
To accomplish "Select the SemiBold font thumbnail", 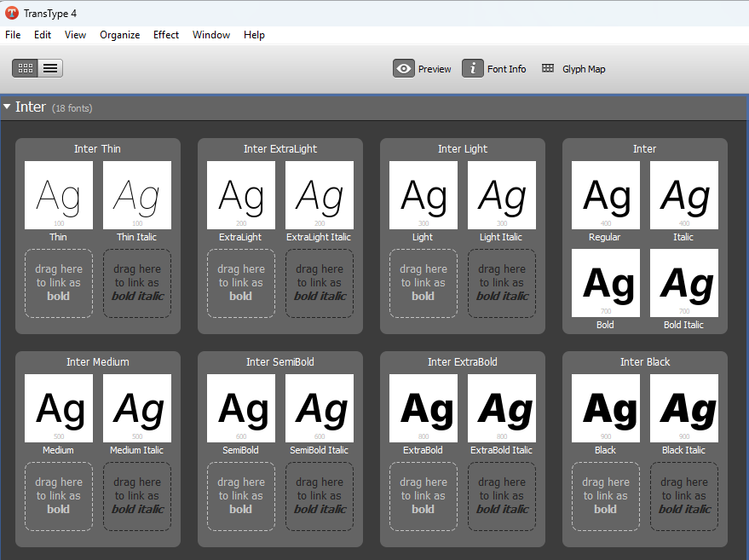I will click(241, 408).
